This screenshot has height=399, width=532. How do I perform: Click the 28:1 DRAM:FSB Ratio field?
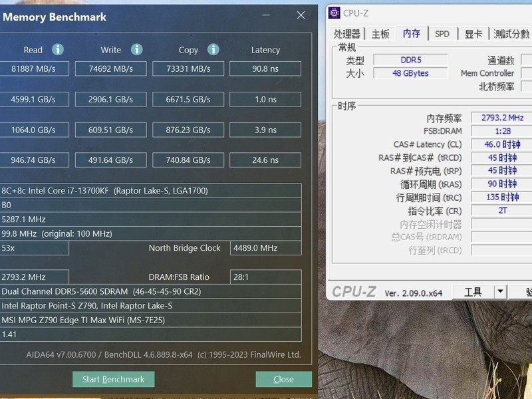(265, 277)
